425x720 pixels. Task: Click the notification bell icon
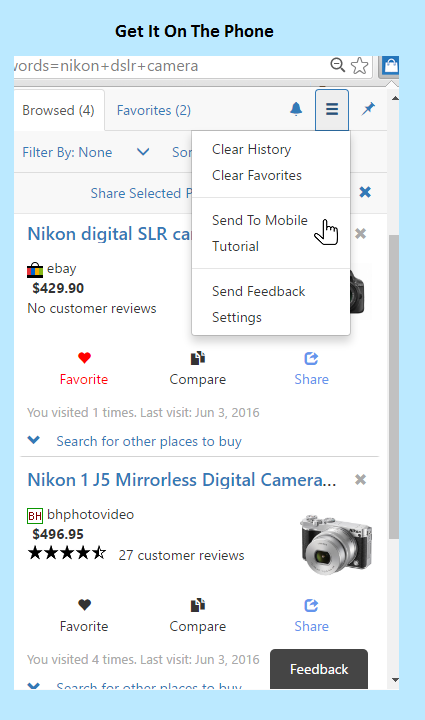coord(296,109)
